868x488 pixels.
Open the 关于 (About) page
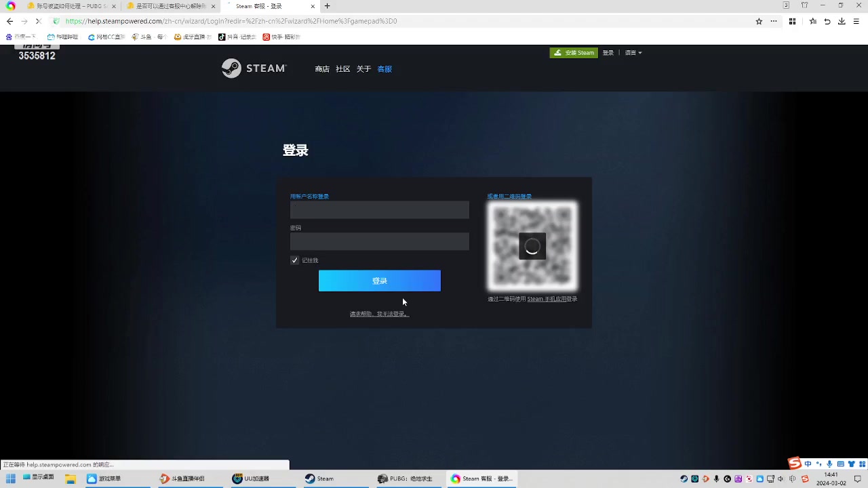(364, 69)
